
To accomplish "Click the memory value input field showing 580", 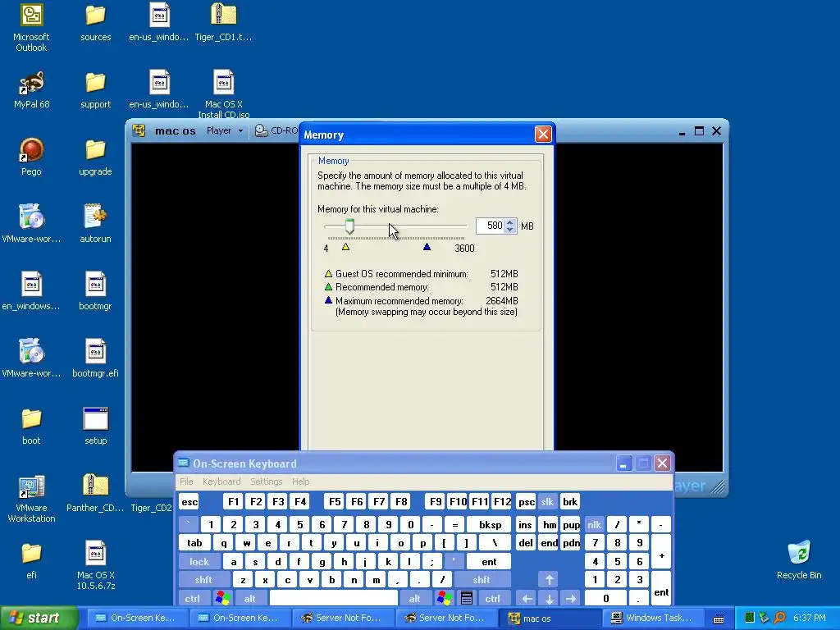I will pos(491,226).
